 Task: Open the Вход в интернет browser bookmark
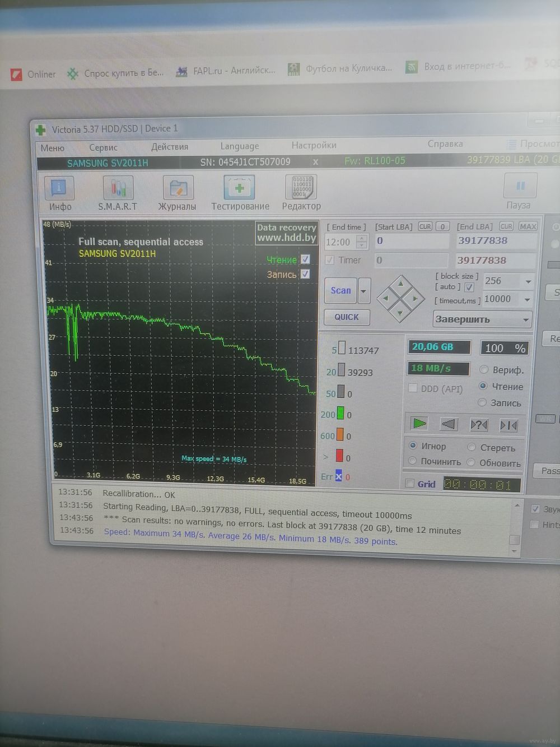[x=458, y=66]
